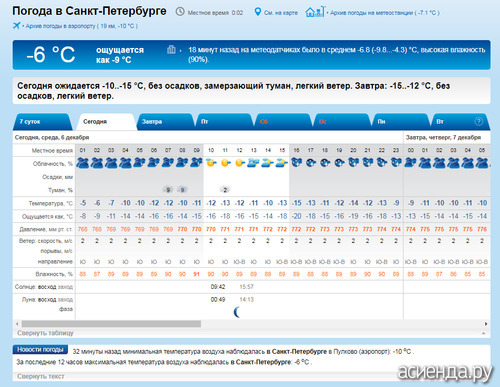This screenshot has width=500, height=387.
Task: Collapse the table with Свернуть таблицу
Action: (x=45, y=333)
